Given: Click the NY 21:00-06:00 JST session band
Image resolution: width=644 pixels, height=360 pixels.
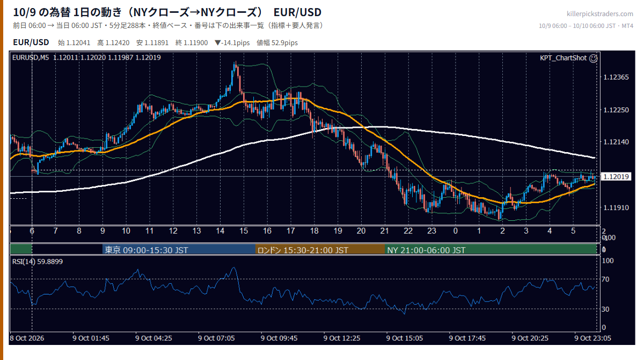Looking at the screenshot, I should point(491,250).
